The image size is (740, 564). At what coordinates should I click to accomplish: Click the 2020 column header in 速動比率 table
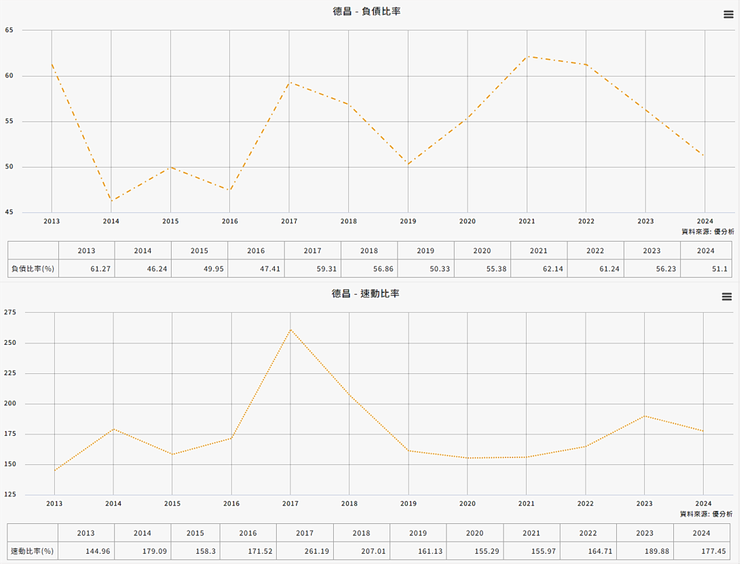(x=475, y=532)
